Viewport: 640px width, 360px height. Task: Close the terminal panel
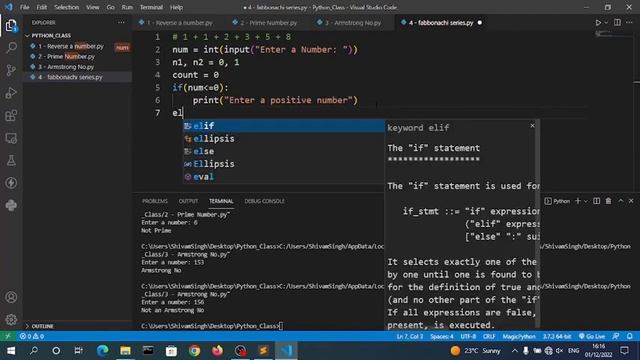[x=631, y=201]
